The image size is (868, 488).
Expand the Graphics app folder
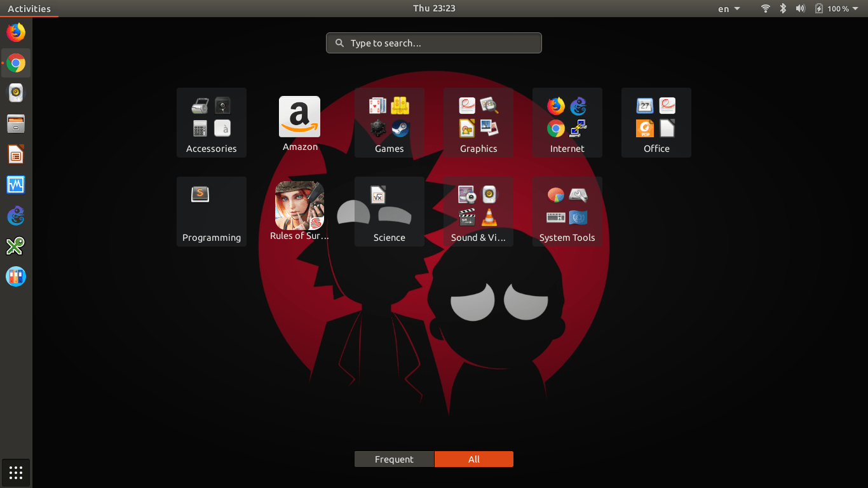[478, 123]
